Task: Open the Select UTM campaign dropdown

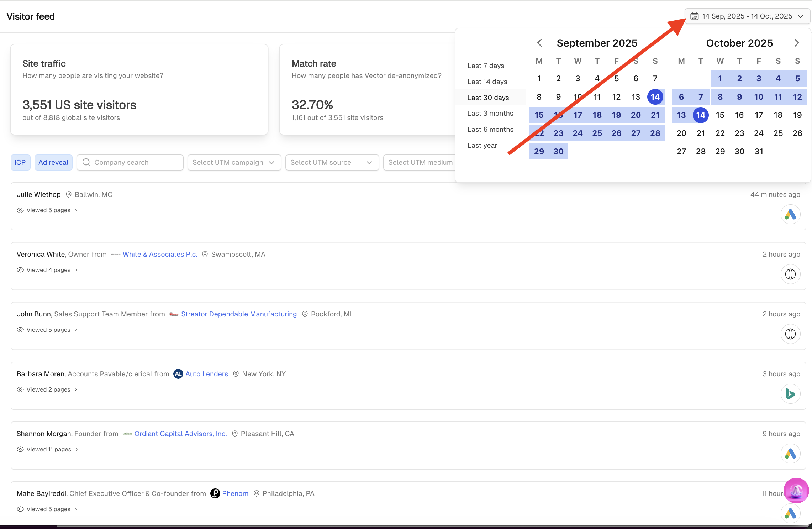Action: [x=234, y=162]
